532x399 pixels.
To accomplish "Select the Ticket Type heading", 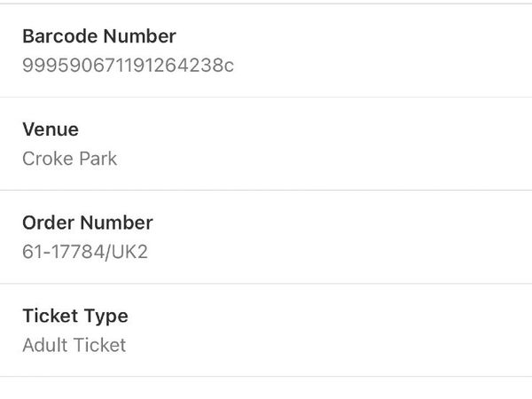I will point(75,317).
